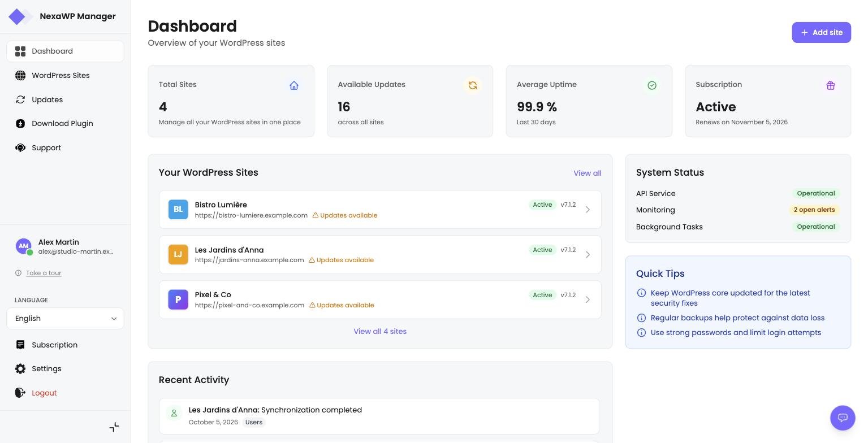Click the jardins-anna.example.com URL
This screenshot has width=868, height=443.
tap(249, 260)
